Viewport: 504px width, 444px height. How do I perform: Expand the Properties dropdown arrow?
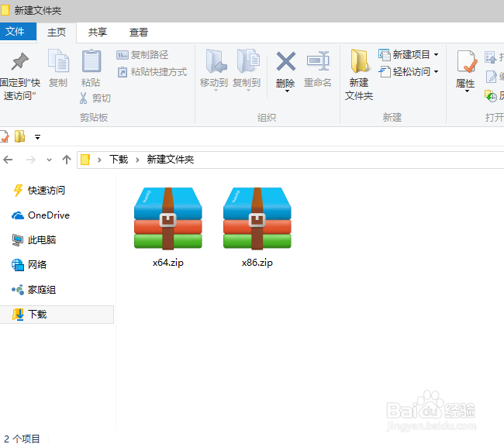(467, 91)
